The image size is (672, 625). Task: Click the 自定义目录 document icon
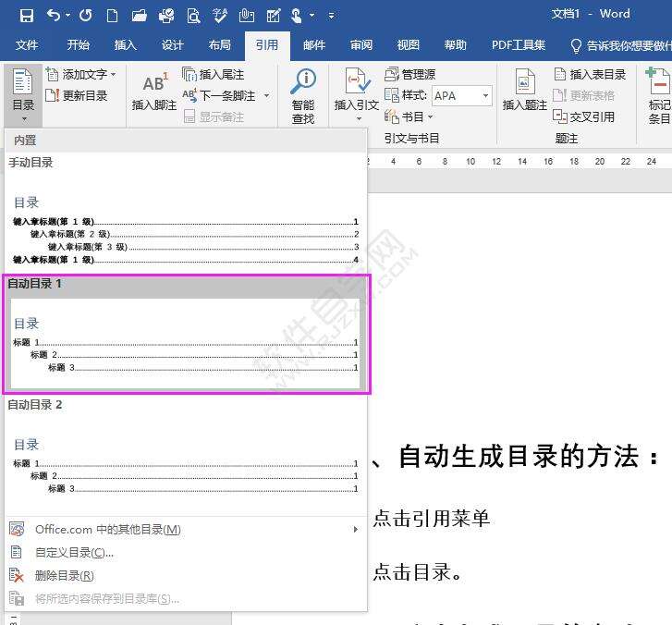click(17, 553)
